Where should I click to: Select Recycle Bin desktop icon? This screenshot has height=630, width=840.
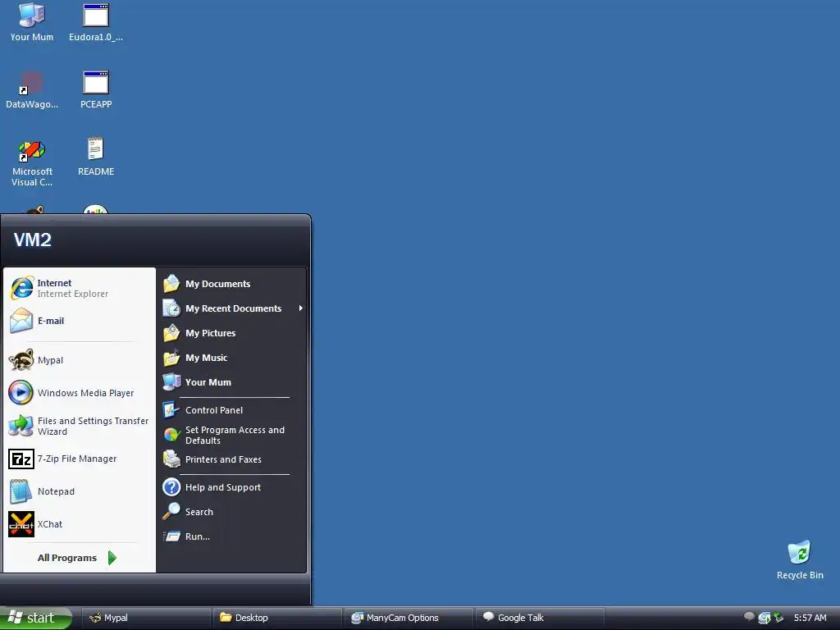800,559
